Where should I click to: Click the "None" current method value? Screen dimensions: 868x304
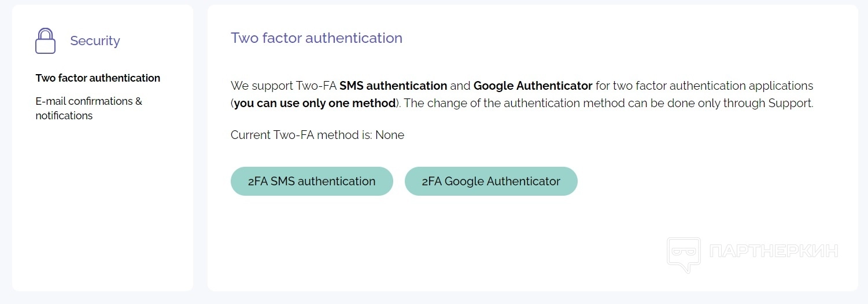[390, 135]
